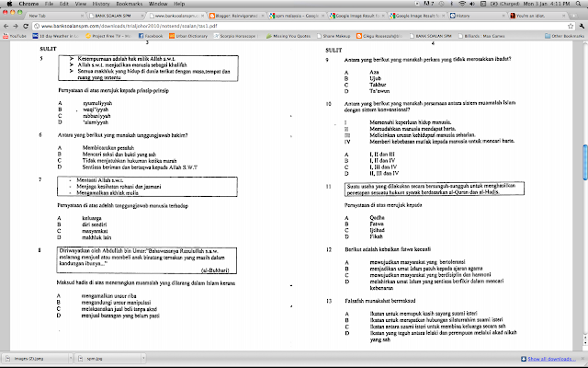Screen dimensions: 588x368
Task: Click answer text 'Takbur' in question 9
Action: pyautogui.click(x=378, y=85)
